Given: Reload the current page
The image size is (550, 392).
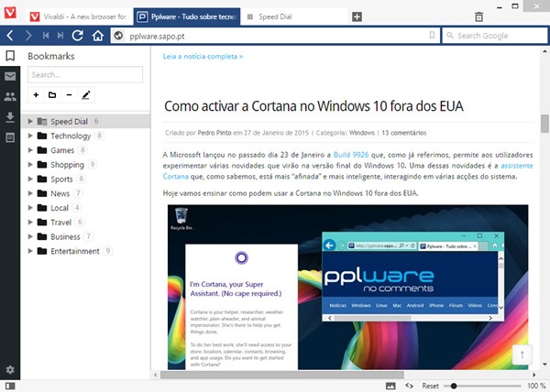Looking at the screenshot, I should coord(78,36).
